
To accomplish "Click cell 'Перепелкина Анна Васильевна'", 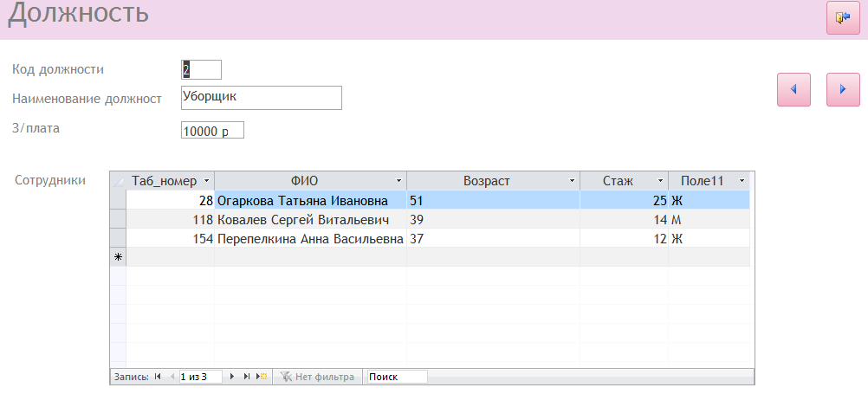I will pos(310,238).
